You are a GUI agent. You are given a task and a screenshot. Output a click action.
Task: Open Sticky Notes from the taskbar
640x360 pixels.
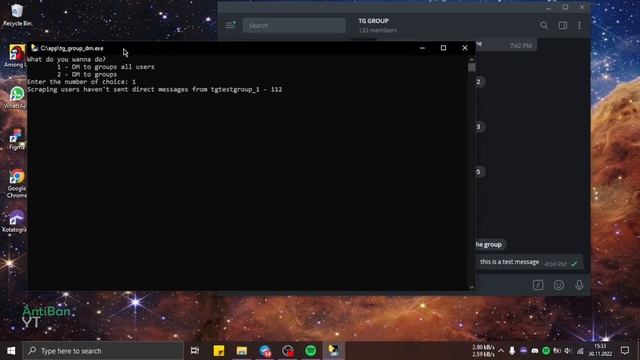click(219, 351)
